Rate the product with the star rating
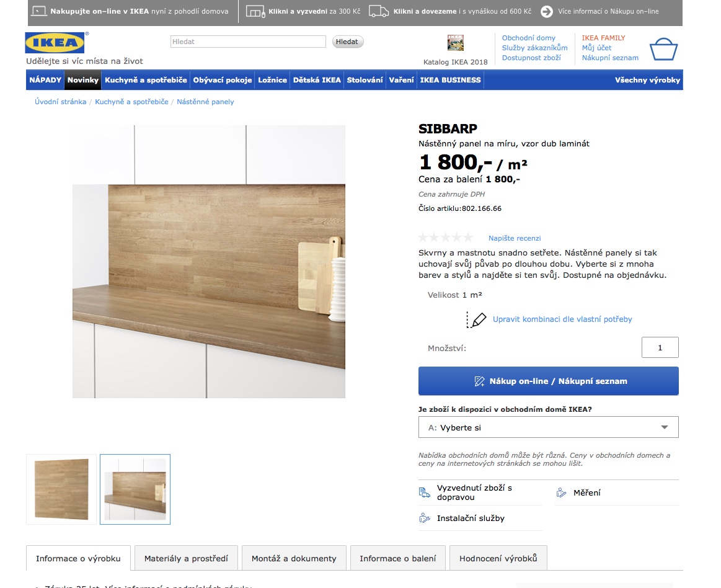This screenshot has height=588, width=721. (x=446, y=238)
